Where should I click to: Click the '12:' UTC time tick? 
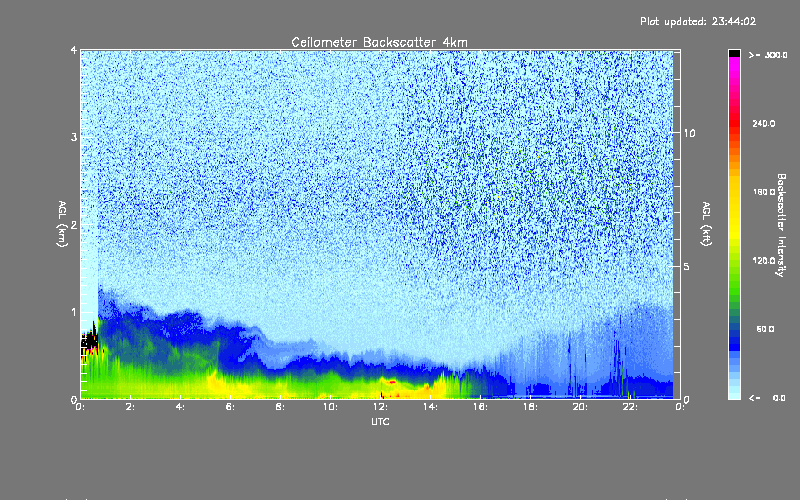tap(380, 407)
